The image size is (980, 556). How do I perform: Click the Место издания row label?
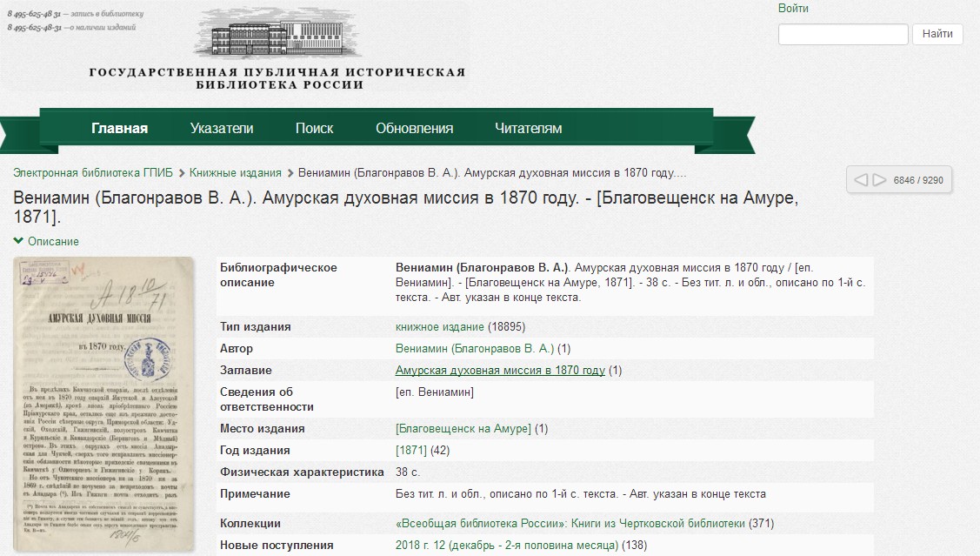coord(263,429)
